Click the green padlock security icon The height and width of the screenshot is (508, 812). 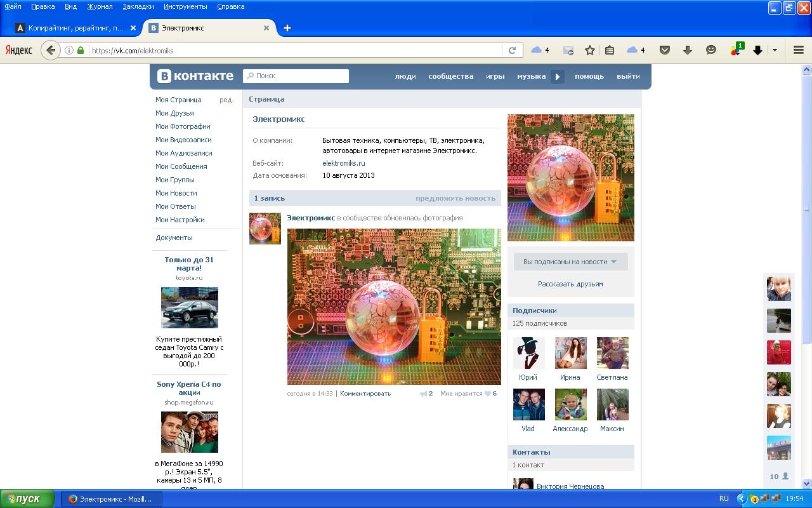tap(81, 50)
